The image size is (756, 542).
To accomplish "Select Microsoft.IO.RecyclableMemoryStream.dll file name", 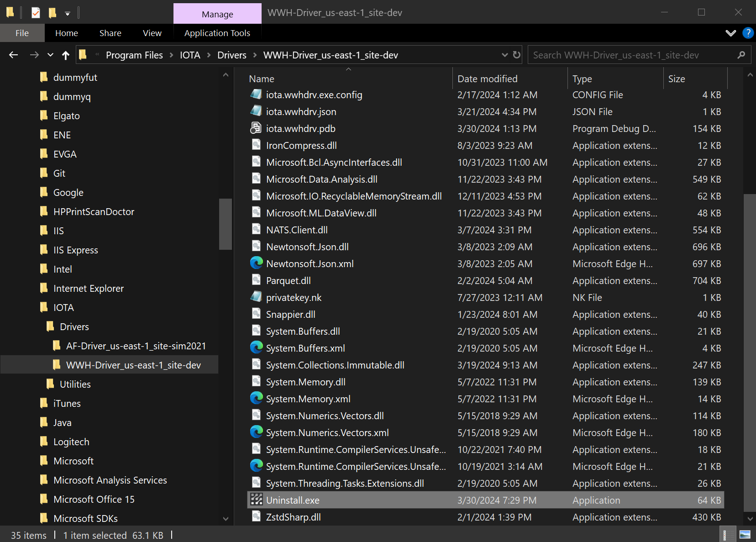I will (x=354, y=196).
